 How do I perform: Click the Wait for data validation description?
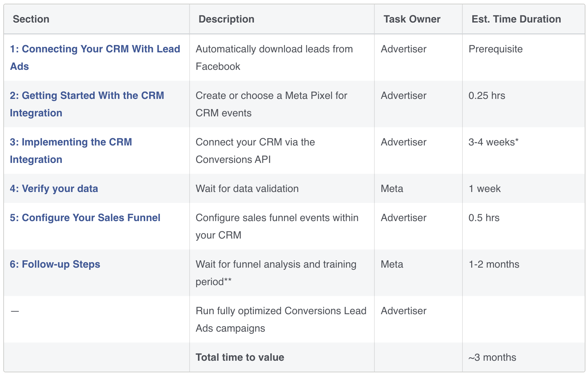click(x=247, y=188)
